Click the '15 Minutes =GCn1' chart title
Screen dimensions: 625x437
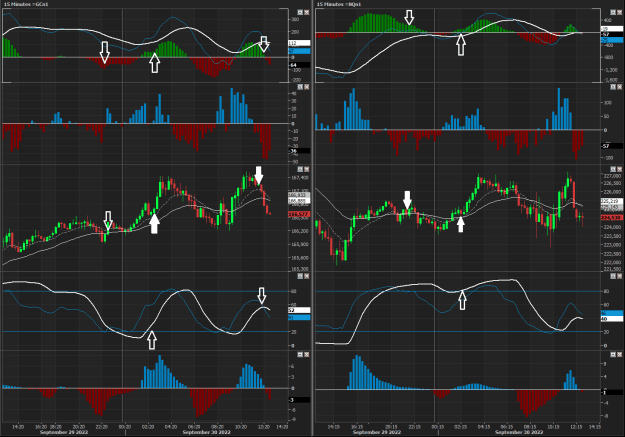click(x=26, y=4)
